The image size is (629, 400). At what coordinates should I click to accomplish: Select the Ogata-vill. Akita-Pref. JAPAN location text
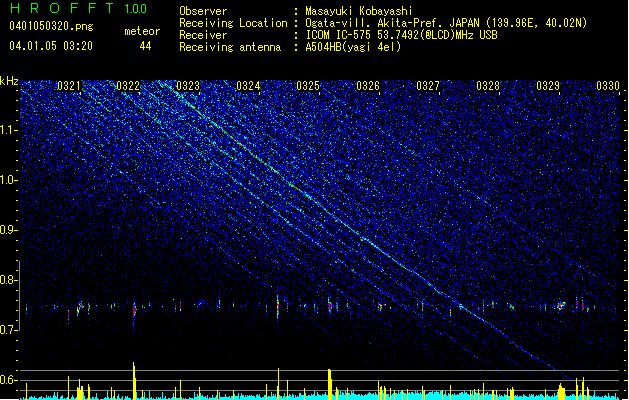coord(446,23)
